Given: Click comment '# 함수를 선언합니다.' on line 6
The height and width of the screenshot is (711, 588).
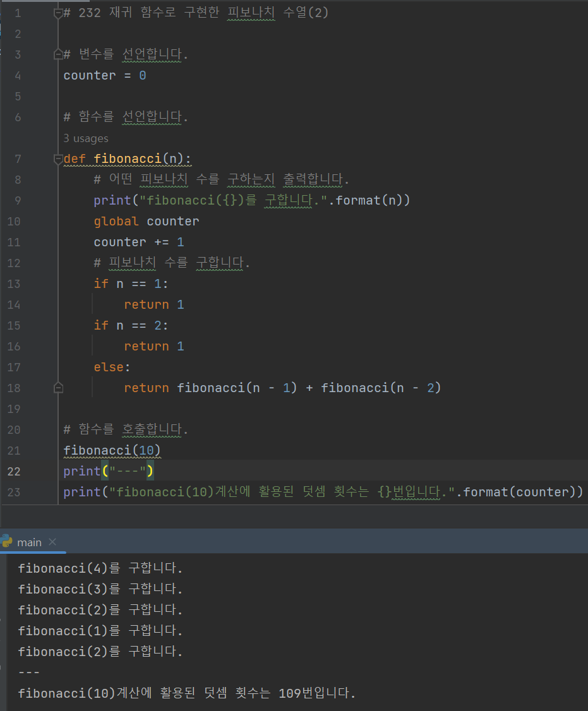Looking at the screenshot, I should tap(126, 117).
